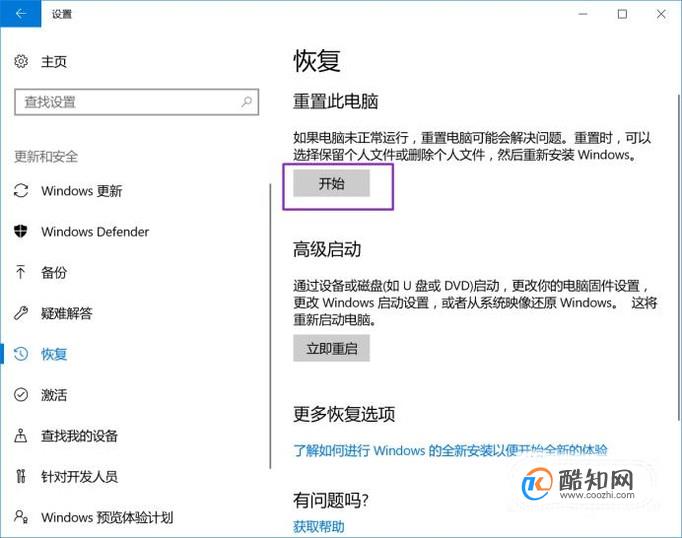Open the 了解如何进行 Windows 的全新安装 link
The height and width of the screenshot is (538, 682).
point(450,450)
